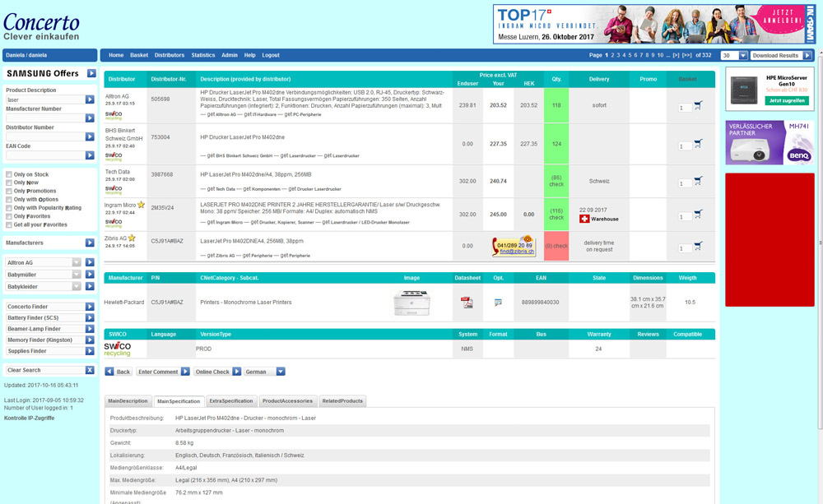Click the find@zibris.ch email link
The width and height of the screenshot is (823, 504).
click(x=517, y=252)
